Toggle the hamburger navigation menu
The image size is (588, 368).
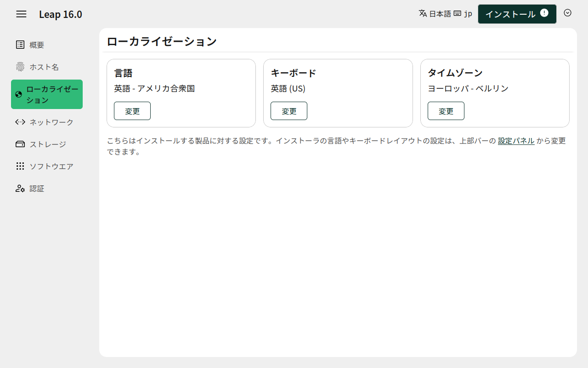tap(21, 14)
